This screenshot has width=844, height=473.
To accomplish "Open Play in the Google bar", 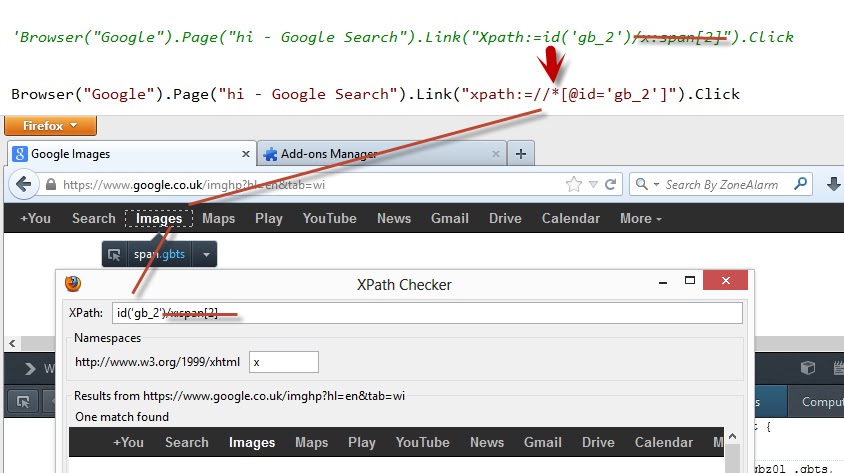I will click(x=269, y=218).
